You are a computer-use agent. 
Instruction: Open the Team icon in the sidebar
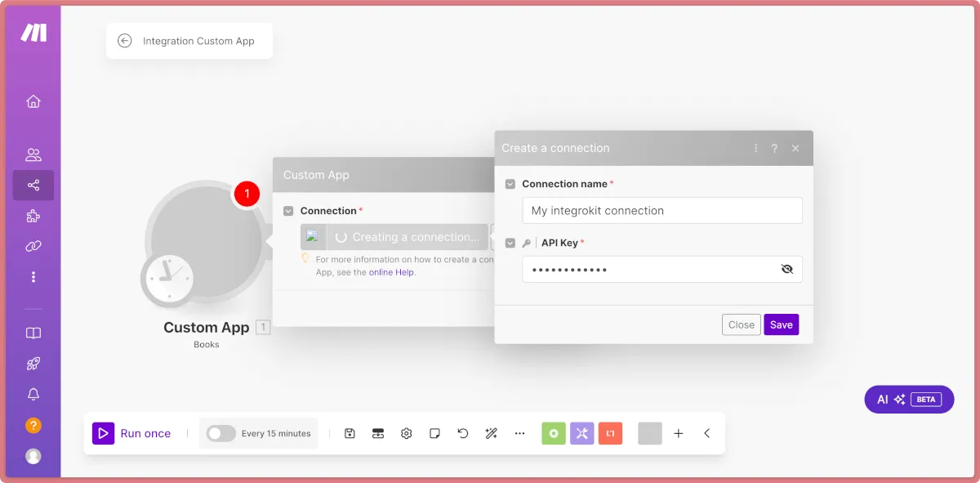(x=33, y=154)
